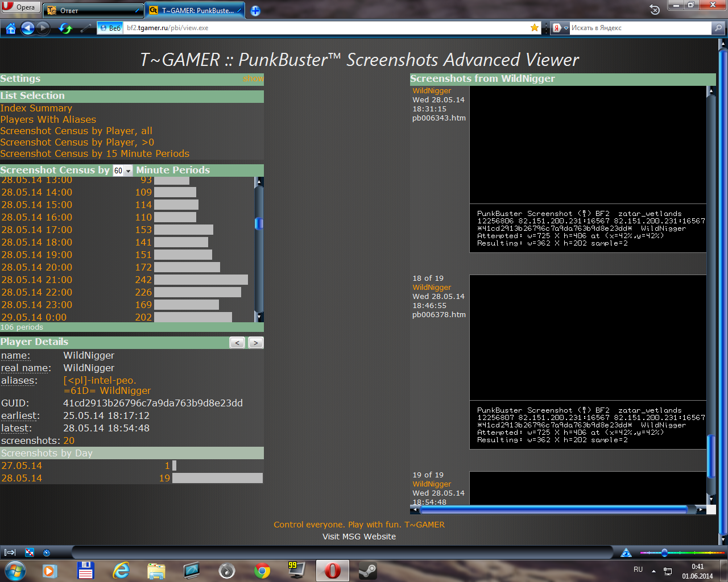Go to the previous player with the < button
The image size is (728, 582).
[237, 342]
